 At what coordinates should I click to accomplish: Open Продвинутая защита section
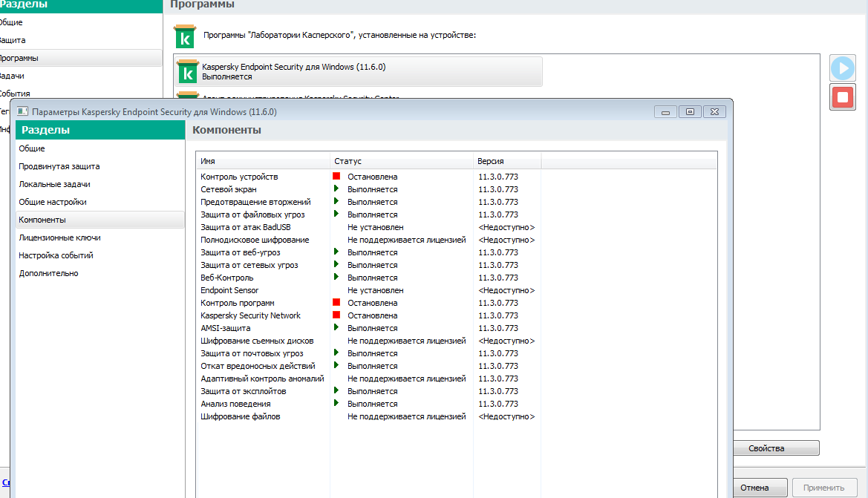click(99, 166)
